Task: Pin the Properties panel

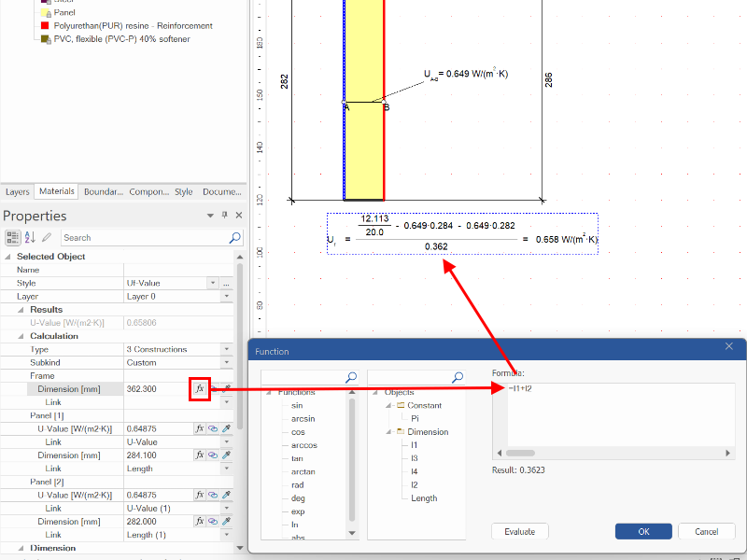Action: (x=224, y=216)
